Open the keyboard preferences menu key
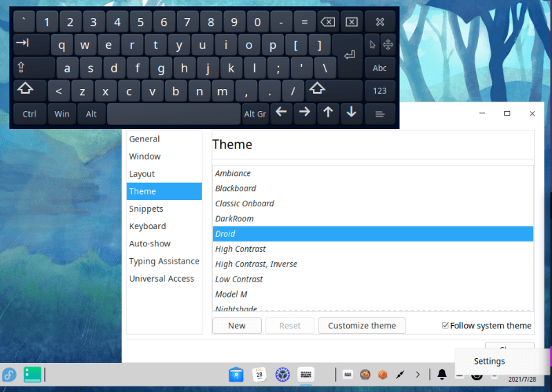 pos(380,114)
